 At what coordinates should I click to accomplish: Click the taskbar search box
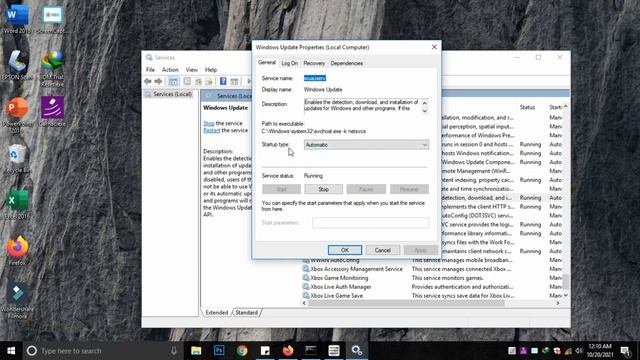102,351
